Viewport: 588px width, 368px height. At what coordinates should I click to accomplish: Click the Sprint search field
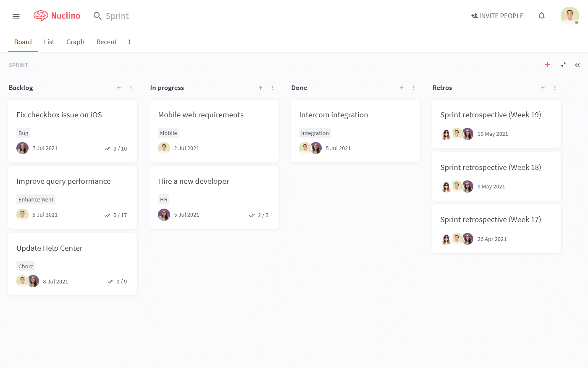[x=117, y=16]
